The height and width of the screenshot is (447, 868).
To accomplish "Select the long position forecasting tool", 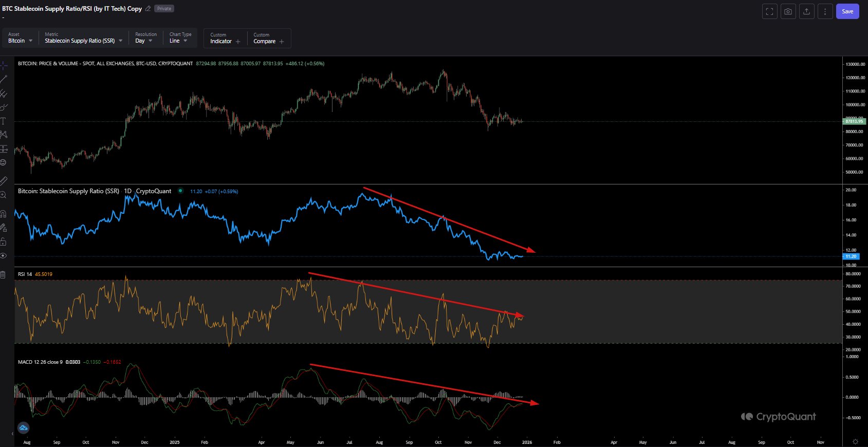I will [4, 148].
